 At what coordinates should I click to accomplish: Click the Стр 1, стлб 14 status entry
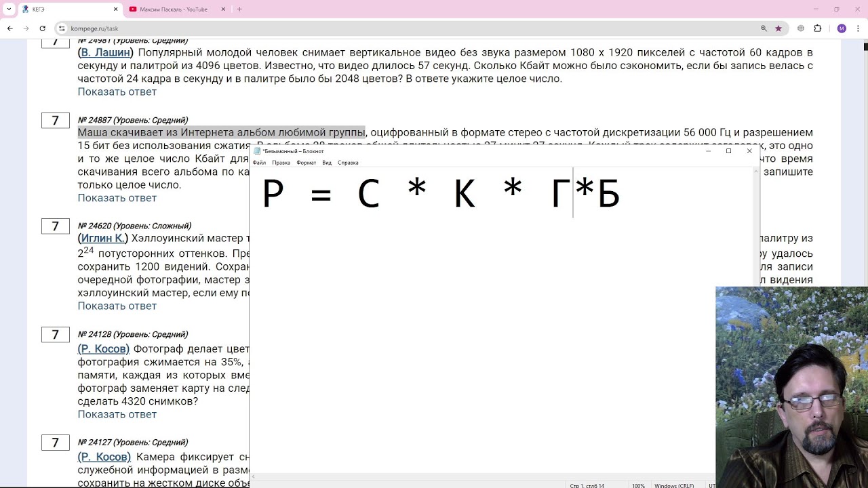click(587, 485)
